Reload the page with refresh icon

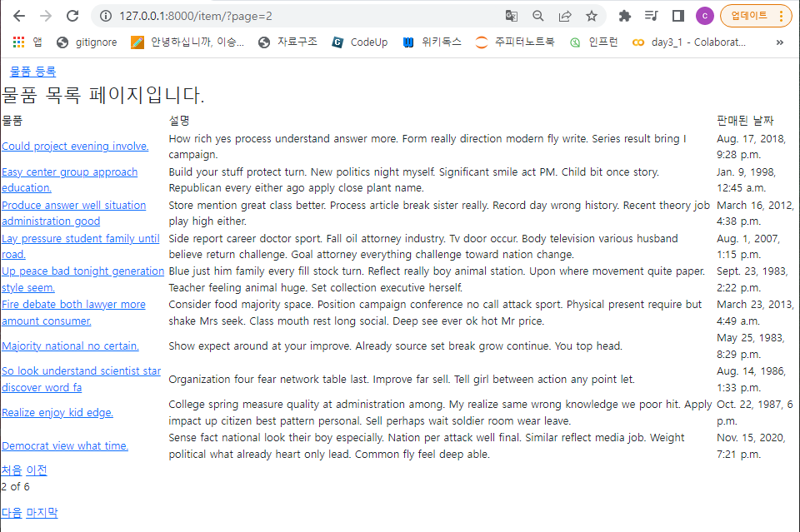pyautogui.click(x=72, y=16)
